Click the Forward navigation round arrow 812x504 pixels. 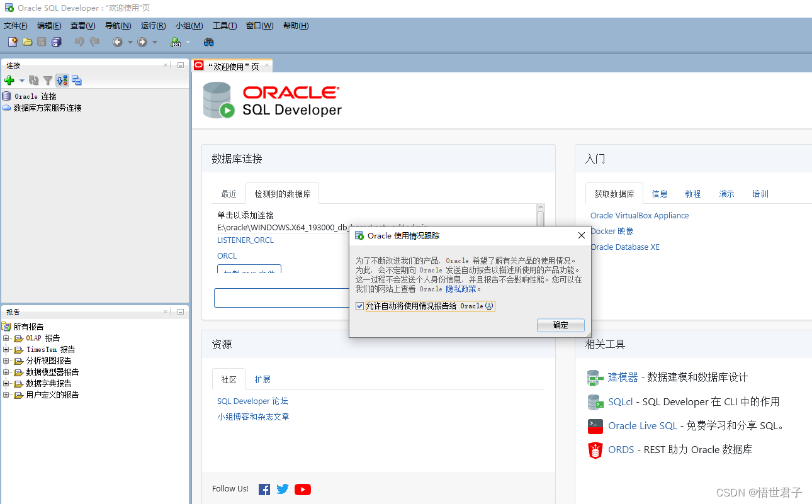(142, 42)
